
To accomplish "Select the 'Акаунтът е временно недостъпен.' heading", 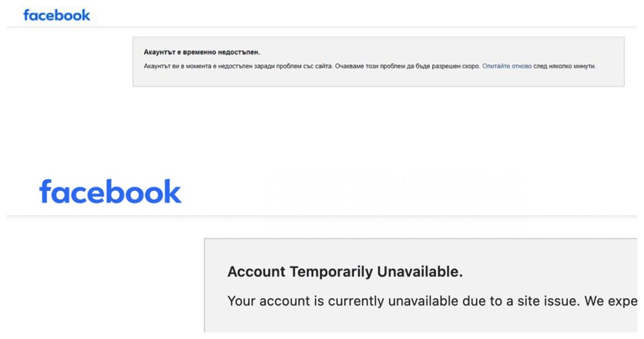I will [x=202, y=52].
